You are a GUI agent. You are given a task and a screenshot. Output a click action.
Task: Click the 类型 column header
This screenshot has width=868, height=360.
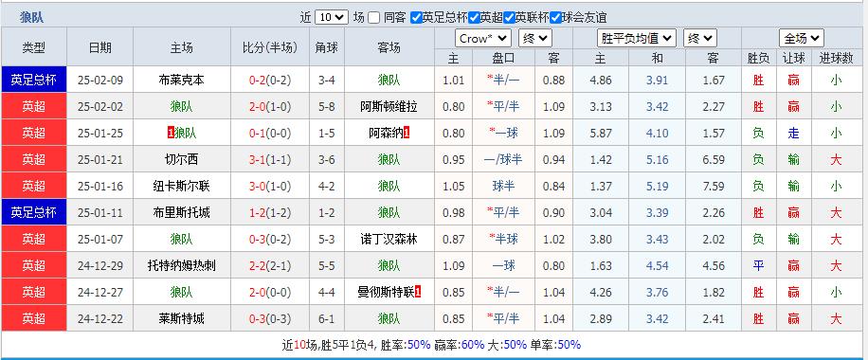pyautogui.click(x=34, y=47)
